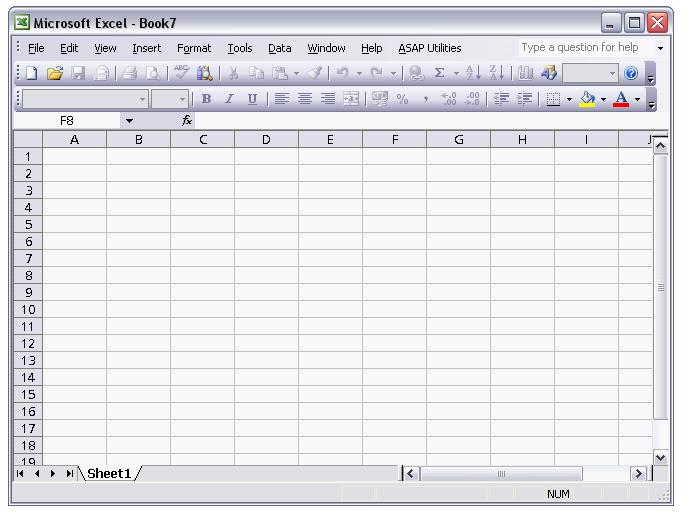The height and width of the screenshot is (515, 689).
Task: Toggle Align Right
Action: pyautogui.click(x=328, y=99)
